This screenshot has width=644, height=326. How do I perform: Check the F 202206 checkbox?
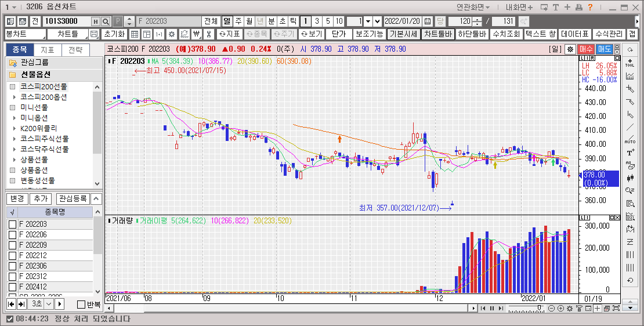pos(13,235)
